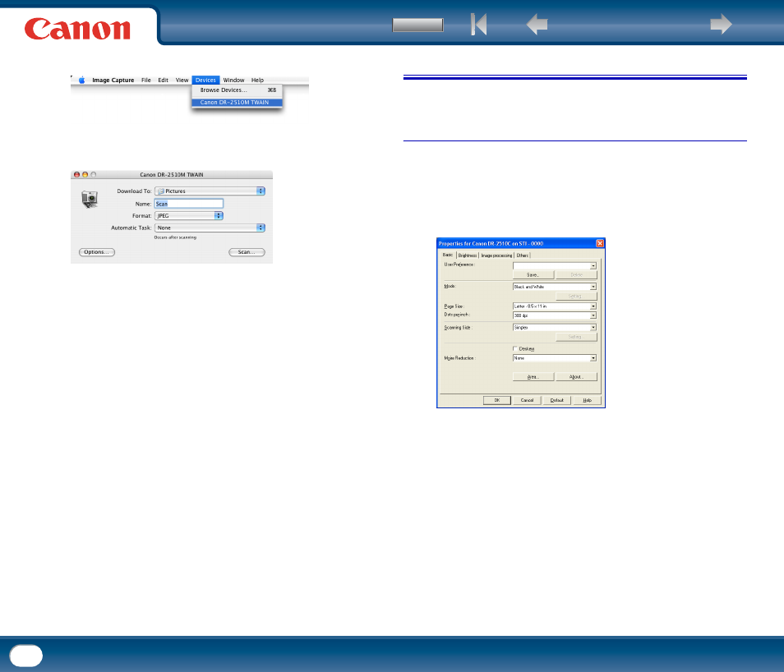The width and height of the screenshot is (784, 672).
Task: Open the Format dropdown set to JPEG
Action: tap(188, 215)
